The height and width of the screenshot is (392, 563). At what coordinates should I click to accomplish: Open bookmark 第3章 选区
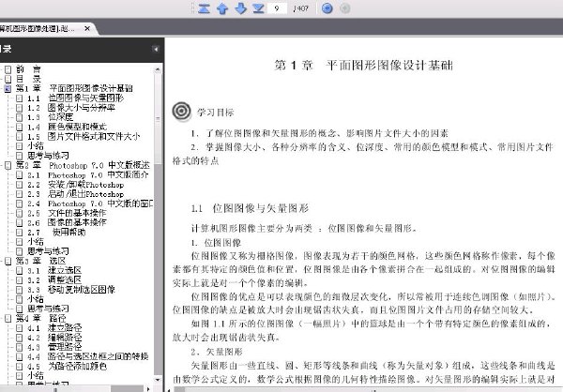pos(40,261)
